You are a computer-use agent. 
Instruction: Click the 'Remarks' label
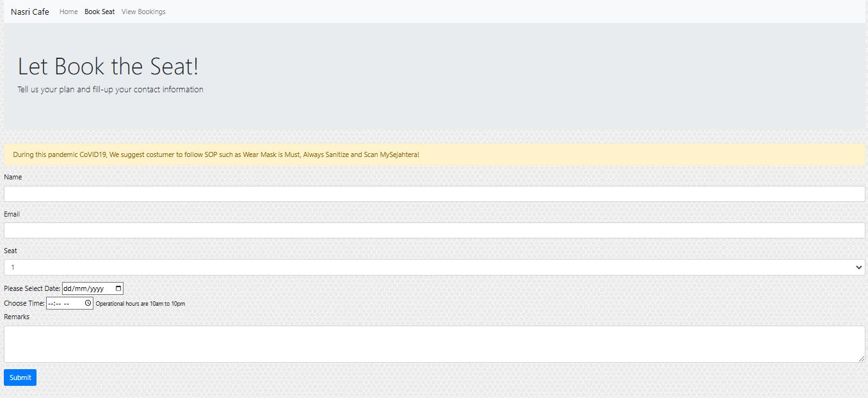[17, 317]
